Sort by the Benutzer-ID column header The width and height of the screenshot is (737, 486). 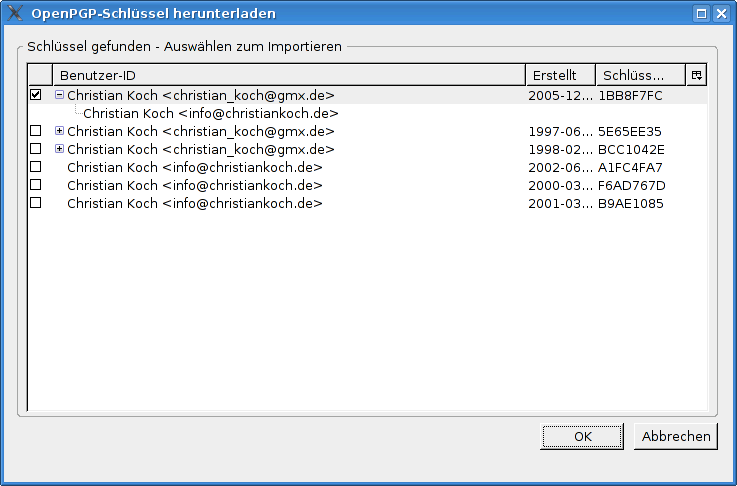pyautogui.click(x=288, y=75)
